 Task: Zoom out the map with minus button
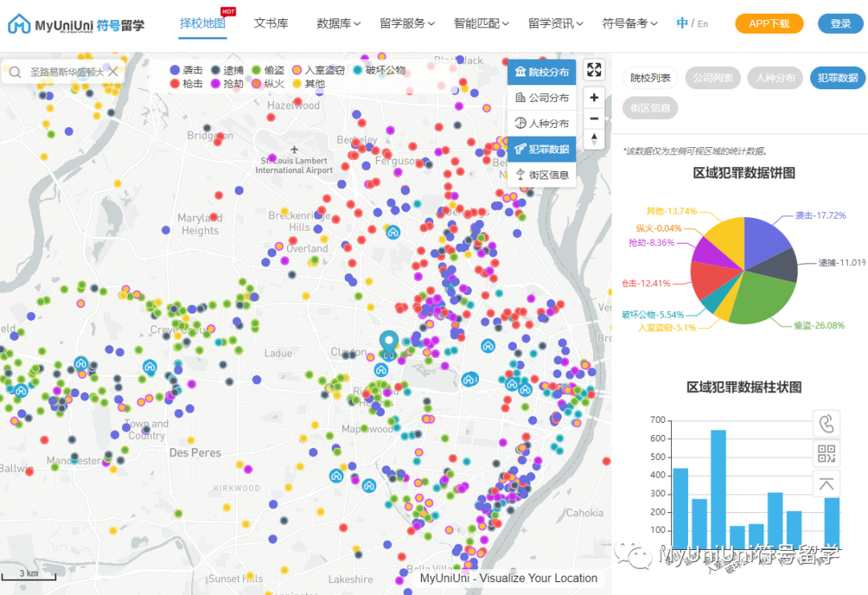point(594,118)
